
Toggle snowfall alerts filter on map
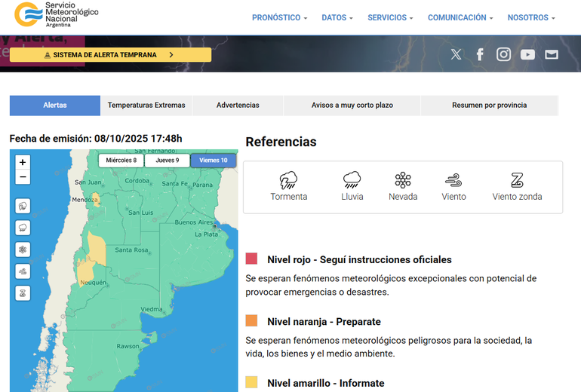23,250
